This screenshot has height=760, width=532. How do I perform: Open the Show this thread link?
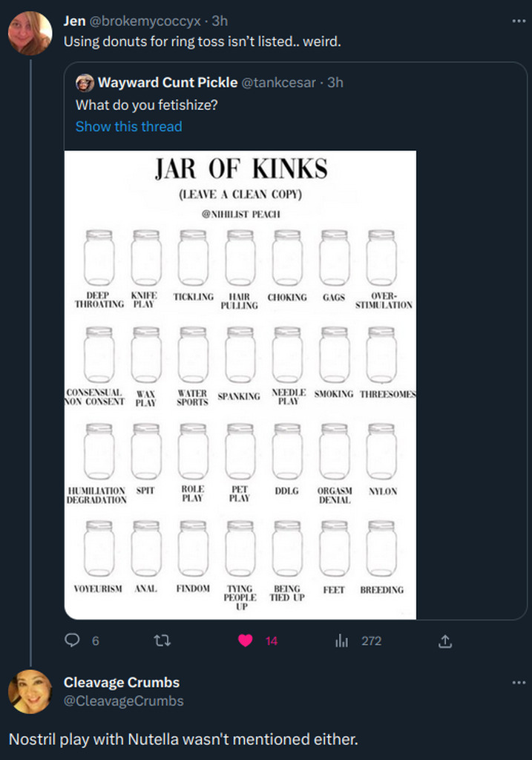point(128,127)
